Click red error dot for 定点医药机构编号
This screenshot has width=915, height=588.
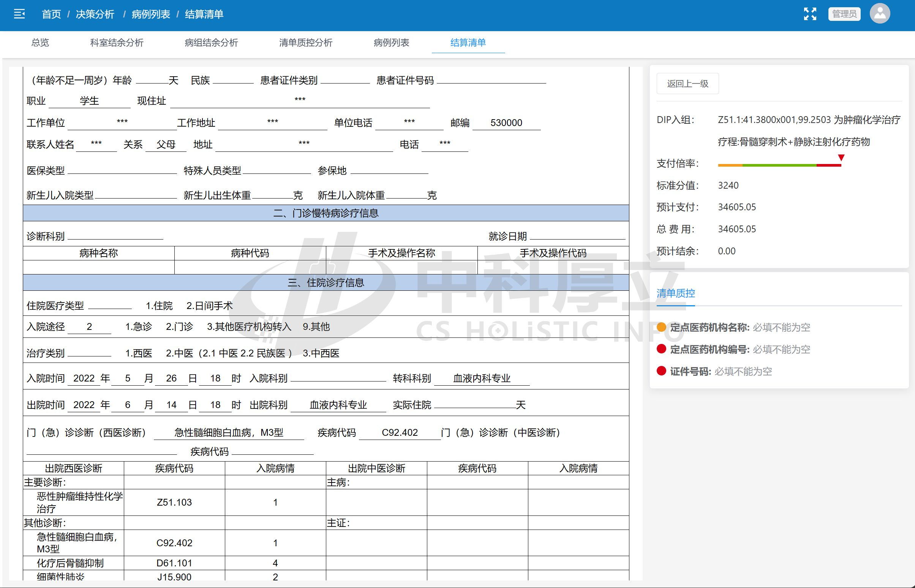661,349
